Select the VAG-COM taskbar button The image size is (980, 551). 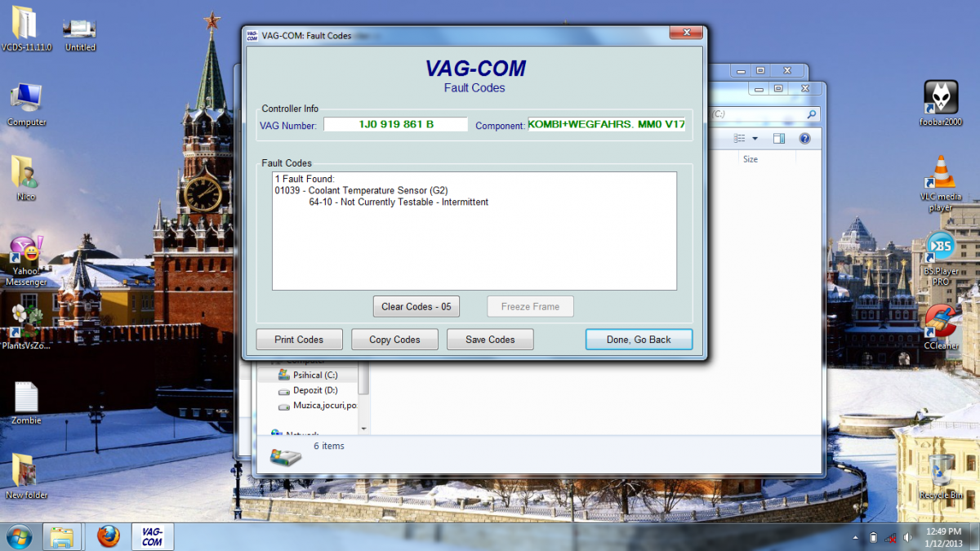[153, 536]
